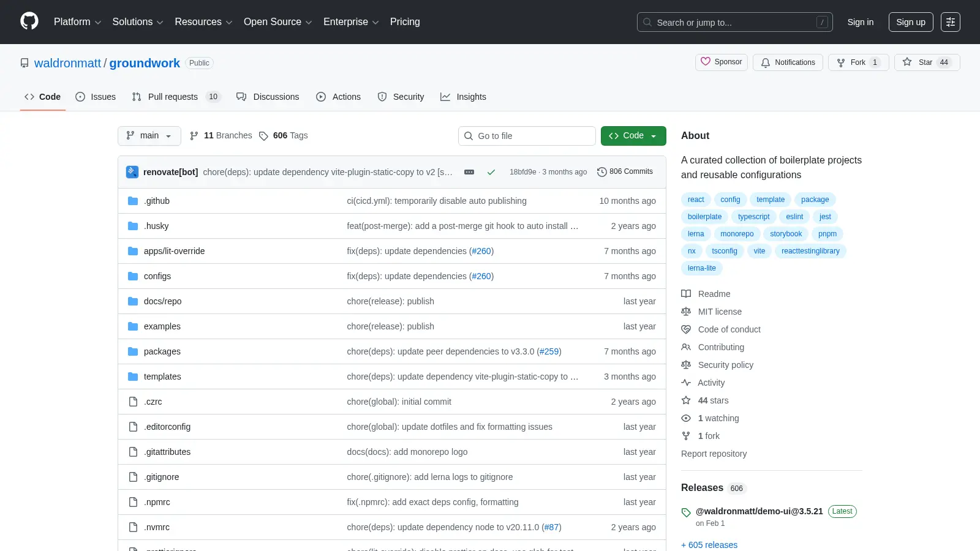Image resolution: width=980 pixels, height=551 pixels.
Task: Open 806 Commits history
Action: (625, 172)
